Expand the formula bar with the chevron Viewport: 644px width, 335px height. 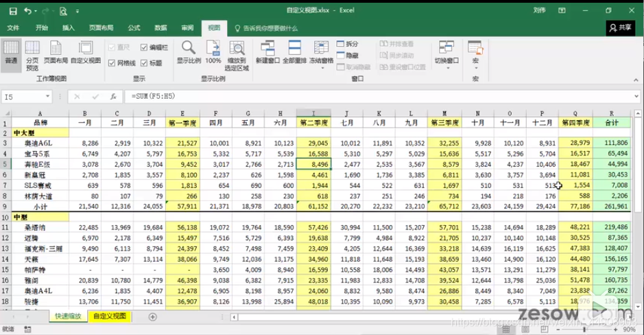pyautogui.click(x=636, y=97)
